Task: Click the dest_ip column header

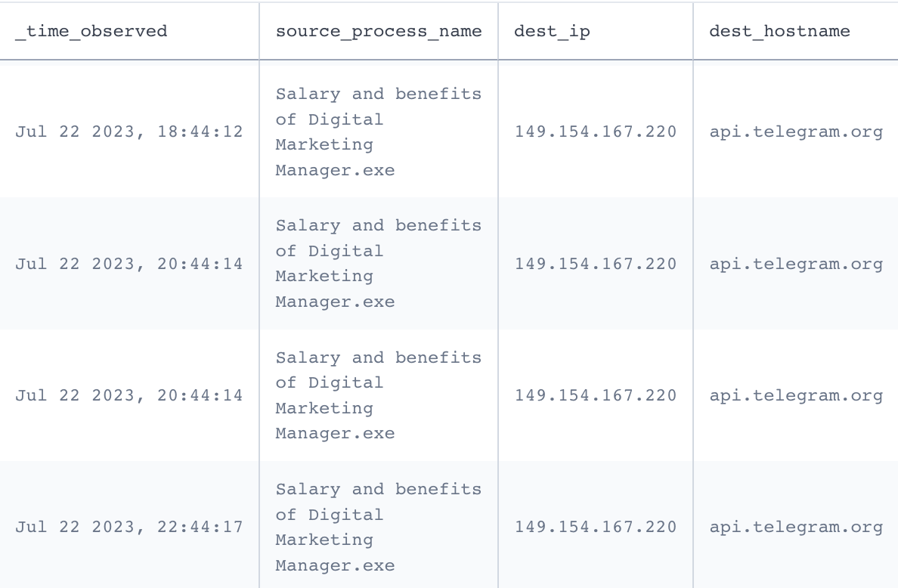Action: tap(552, 31)
